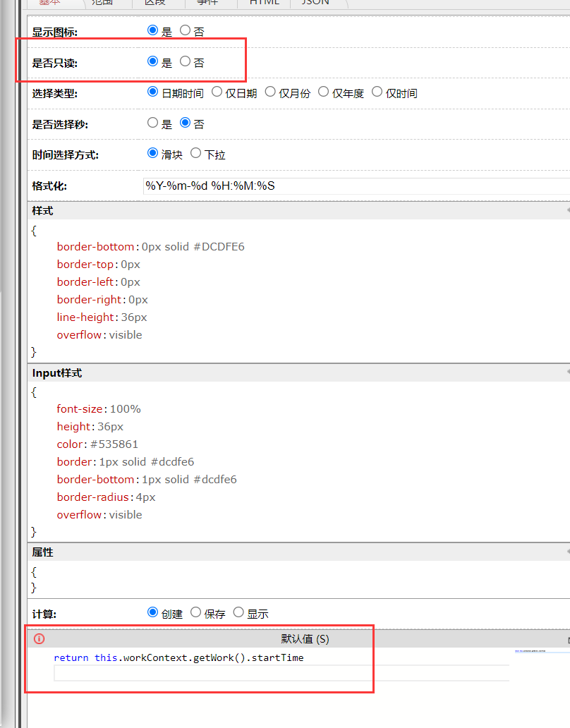Switch 时间选择方式 to 下拉
This screenshot has width=570, height=728.
(x=196, y=153)
